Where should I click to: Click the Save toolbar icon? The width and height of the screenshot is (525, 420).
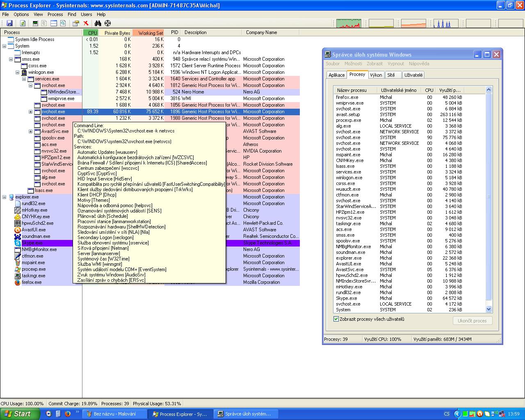coord(9,23)
